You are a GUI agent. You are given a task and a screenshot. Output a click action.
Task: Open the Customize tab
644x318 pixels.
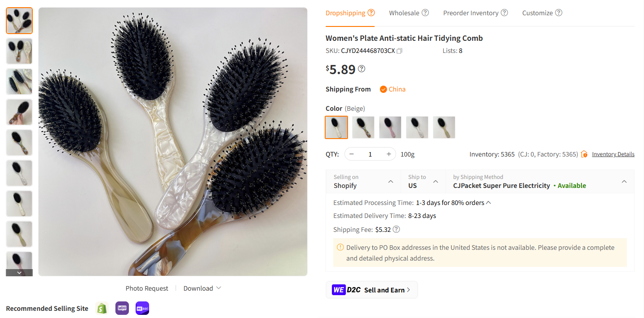pos(538,13)
